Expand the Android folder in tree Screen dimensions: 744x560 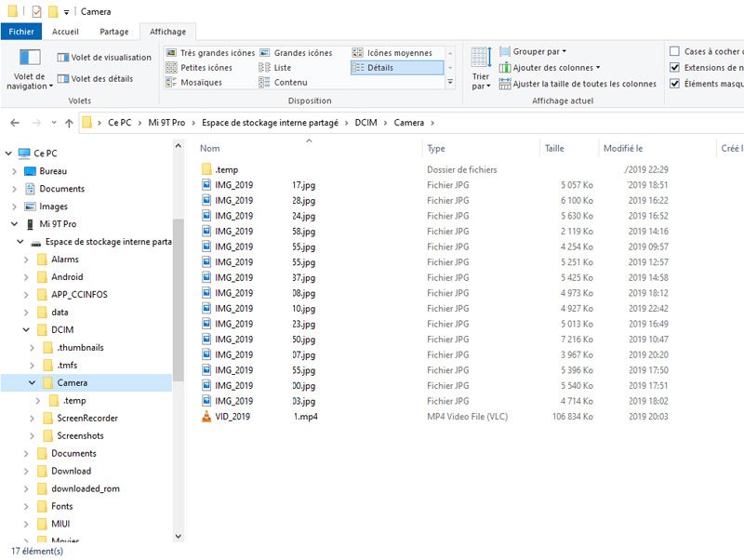26,277
